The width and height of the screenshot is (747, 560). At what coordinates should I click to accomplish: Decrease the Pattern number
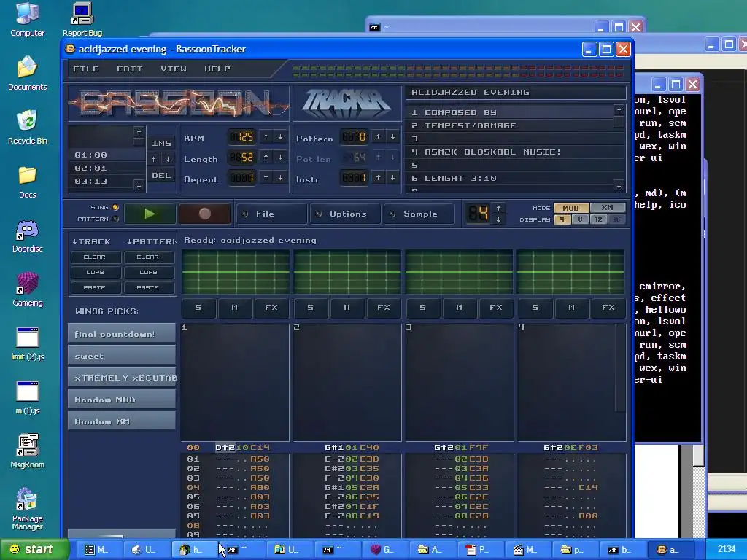(x=393, y=137)
